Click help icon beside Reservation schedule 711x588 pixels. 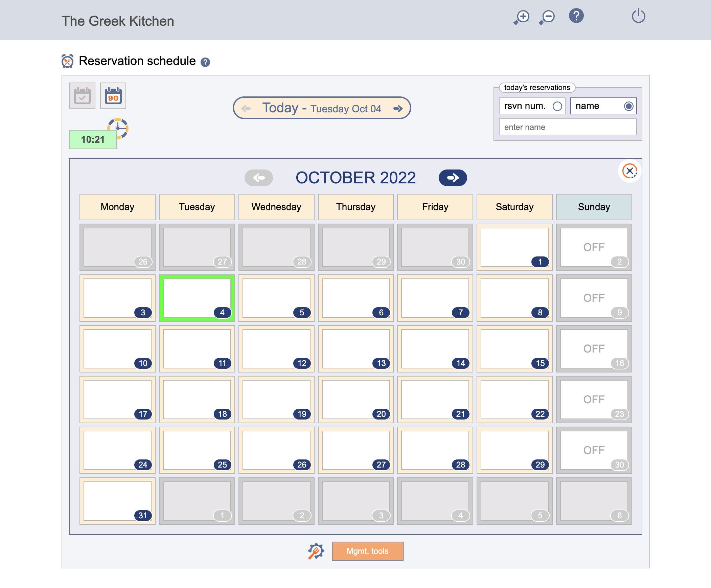pyautogui.click(x=205, y=62)
